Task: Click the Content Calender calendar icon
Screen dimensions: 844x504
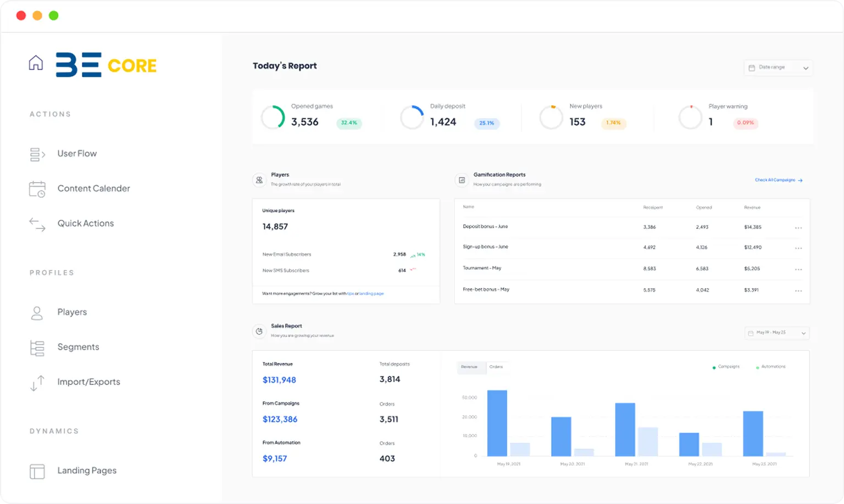Action: click(37, 189)
